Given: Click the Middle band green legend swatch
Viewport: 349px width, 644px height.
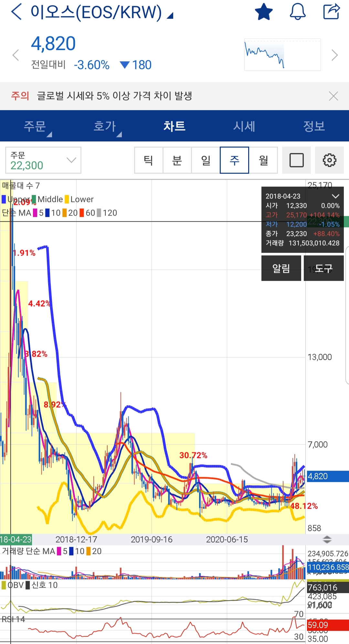Looking at the screenshot, I should click(x=34, y=199).
